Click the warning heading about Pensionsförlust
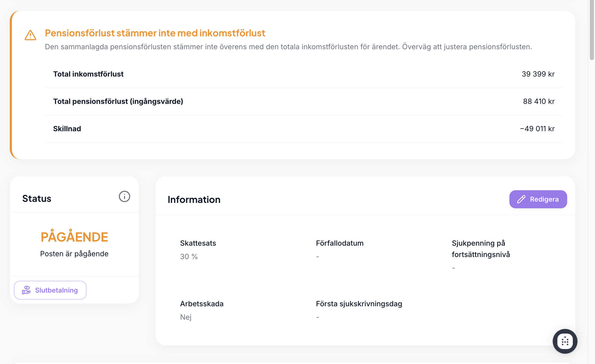The image size is (595, 364). [x=155, y=33]
